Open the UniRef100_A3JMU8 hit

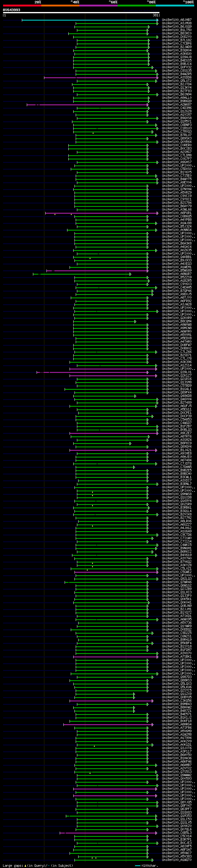177,23
